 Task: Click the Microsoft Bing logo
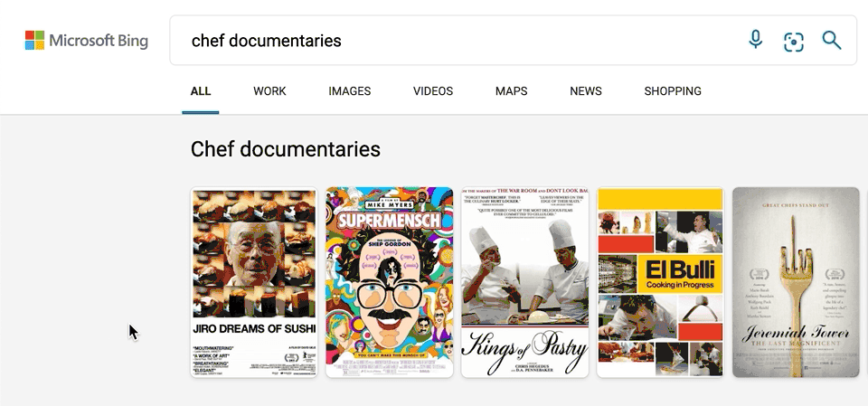[x=87, y=41]
